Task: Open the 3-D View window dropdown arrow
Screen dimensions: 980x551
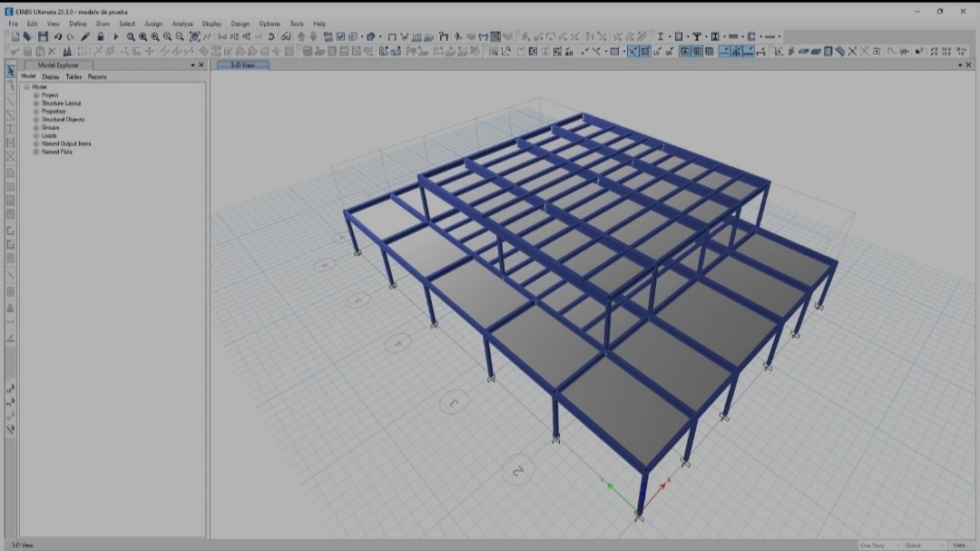Action: (x=960, y=65)
